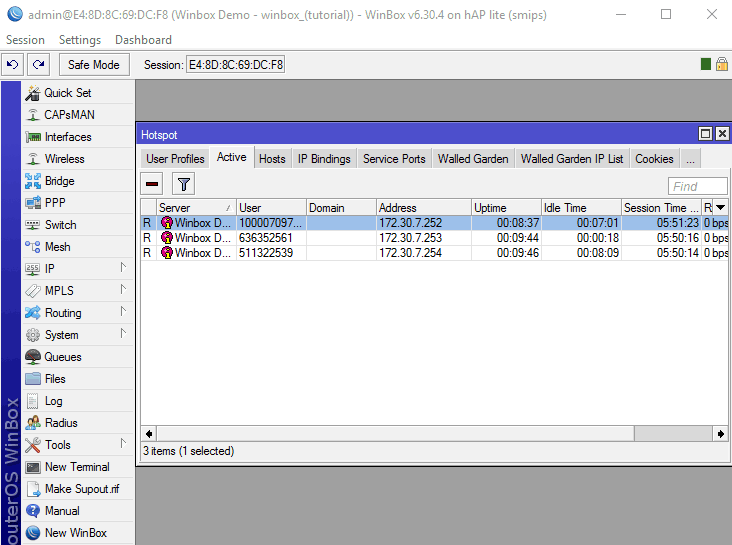Click the padlock icon in toolbar
Image resolution: width=732 pixels, height=545 pixels.
tap(722, 64)
